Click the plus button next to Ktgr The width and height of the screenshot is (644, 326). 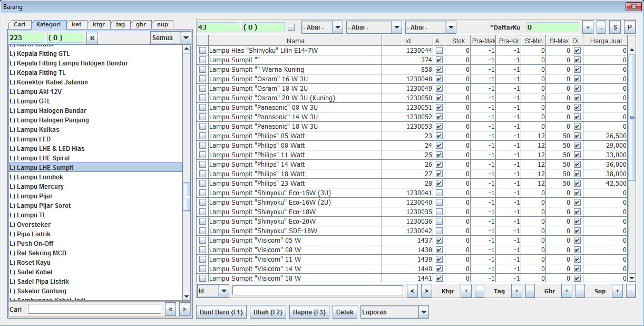(x=466, y=291)
